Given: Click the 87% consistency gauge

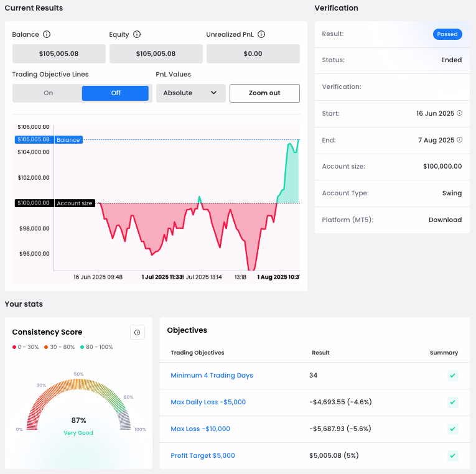Looking at the screenshot, I should pyautogui.click(x=78, y=405).
